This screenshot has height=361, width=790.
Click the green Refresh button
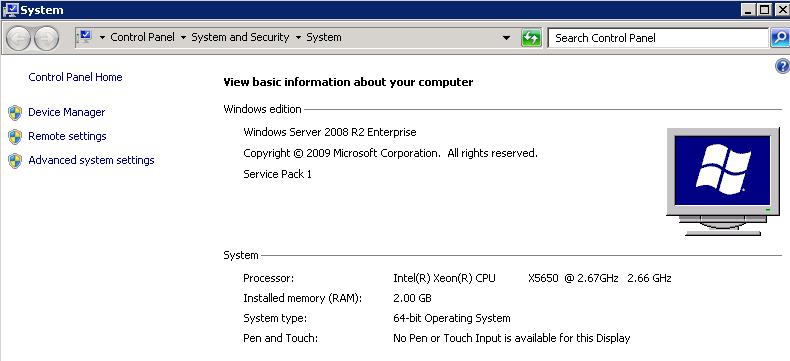[x=531, y=38]
